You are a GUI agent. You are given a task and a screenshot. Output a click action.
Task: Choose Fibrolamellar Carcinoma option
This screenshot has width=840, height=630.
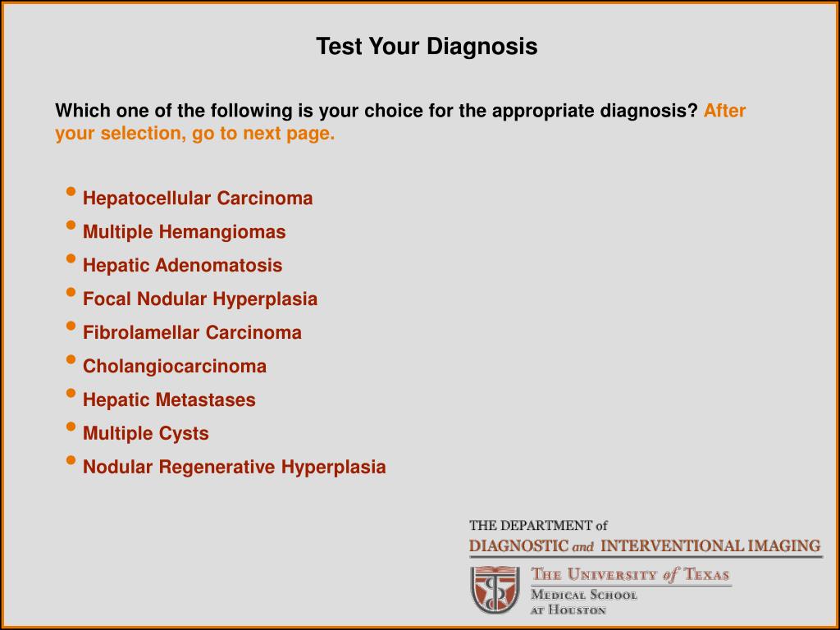point(192,333)
